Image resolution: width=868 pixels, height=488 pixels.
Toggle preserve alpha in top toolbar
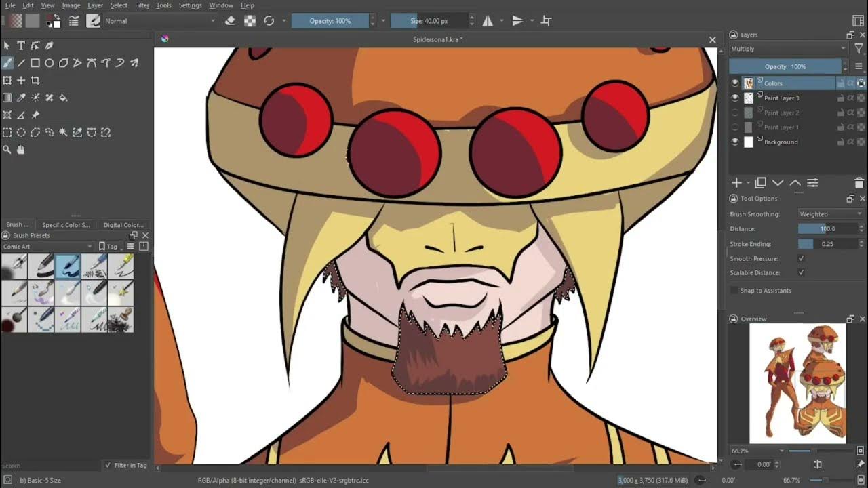[250, 21]
